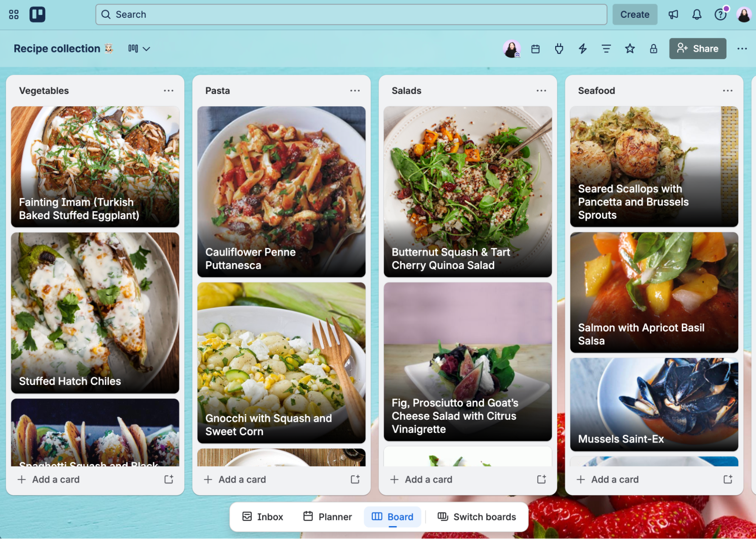Open the board actions menu with three dots

point(742,48)
